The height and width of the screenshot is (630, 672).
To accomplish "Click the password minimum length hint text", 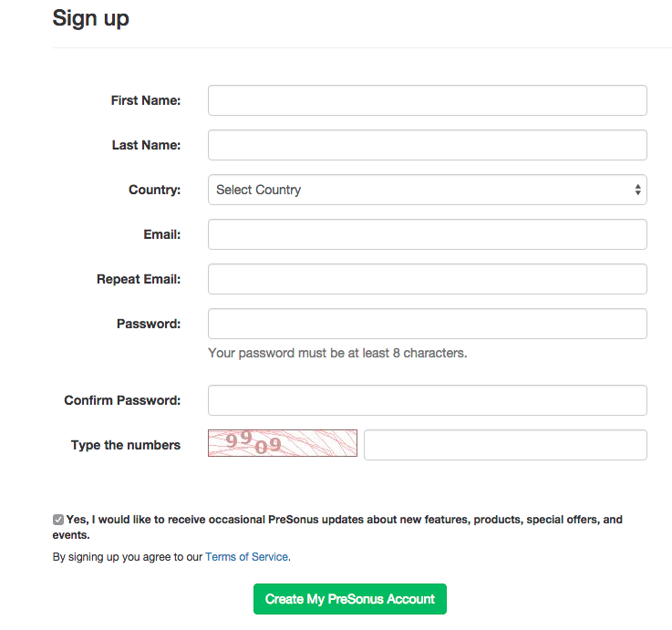I will point(337,353).
